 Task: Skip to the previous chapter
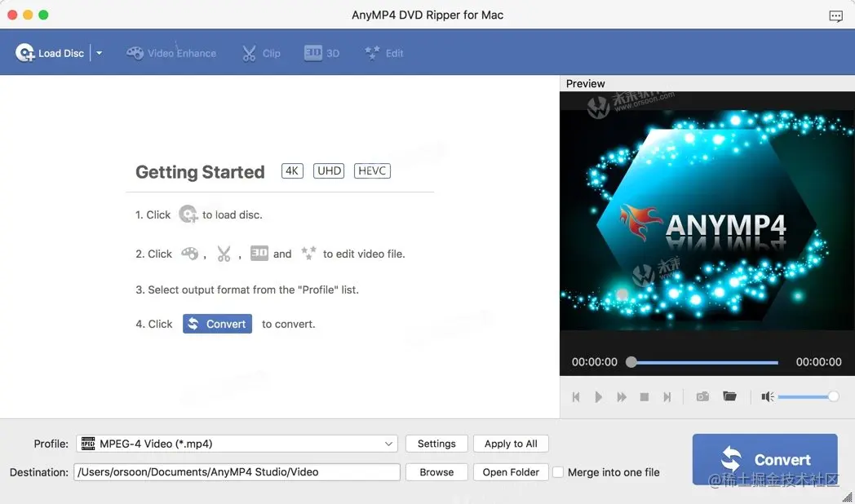pyautogui.click(x=576, y=396)
